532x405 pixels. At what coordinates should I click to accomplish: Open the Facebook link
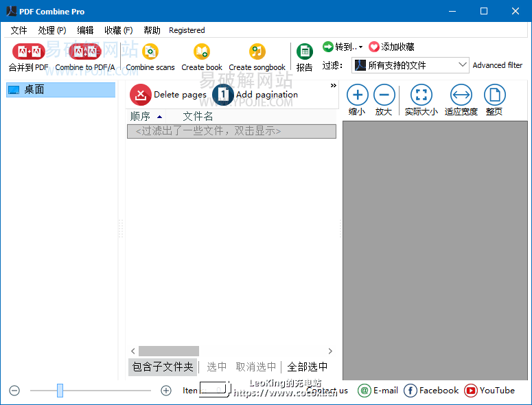[431, 391]
